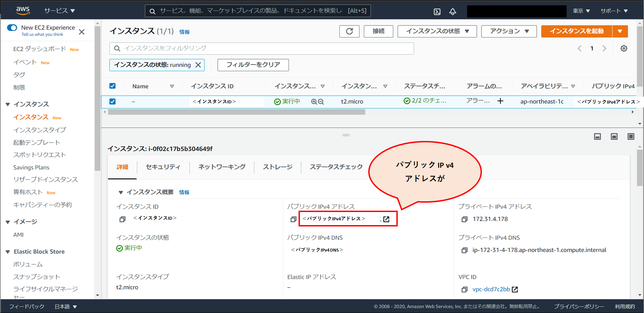Collapse the Elastic Block Store section
Viewport: 644px width, 313px height.
pos(8,252)
